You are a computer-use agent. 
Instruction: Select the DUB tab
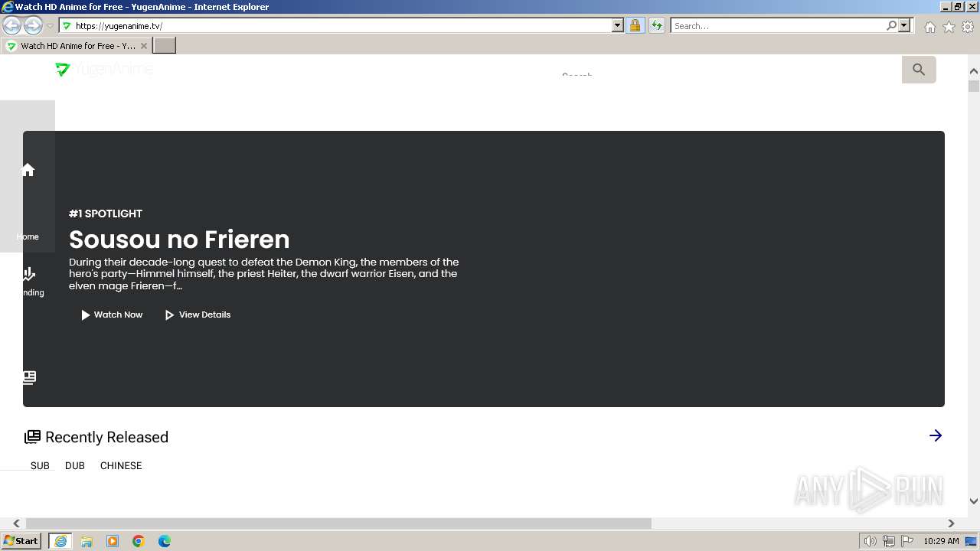75,465
